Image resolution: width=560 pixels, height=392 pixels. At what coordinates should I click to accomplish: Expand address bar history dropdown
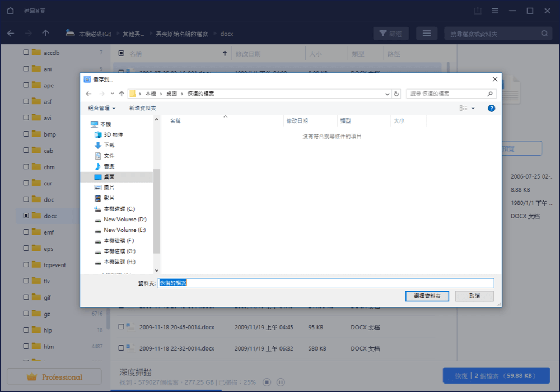[387, 94]
